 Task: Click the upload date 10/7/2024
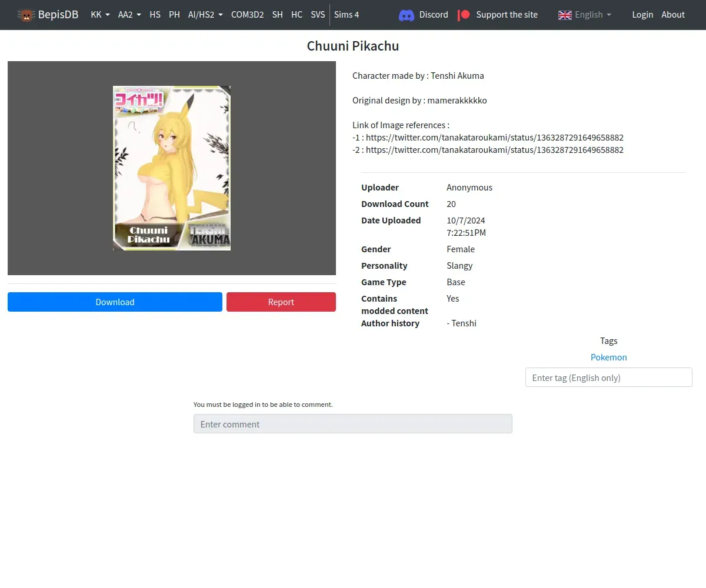pyautogui.click(x=466, y=220)
